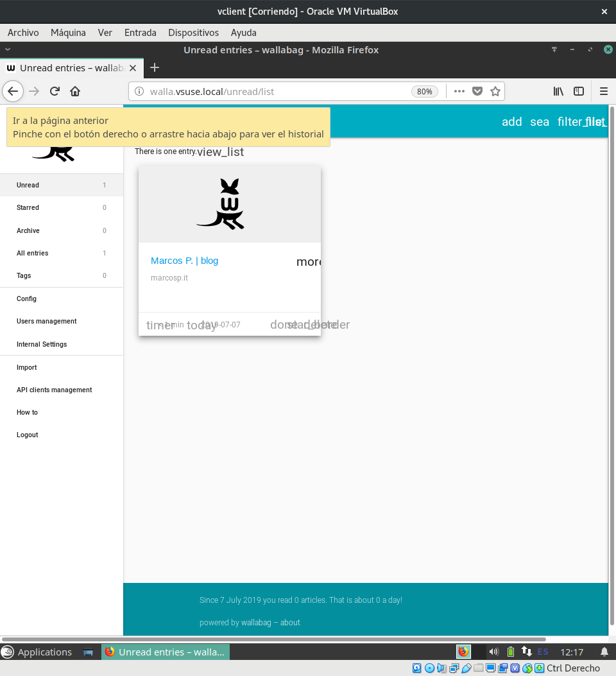Click the VirtualBox hard disk icon
The image size is (616, 676).
[x=417, y=668]
